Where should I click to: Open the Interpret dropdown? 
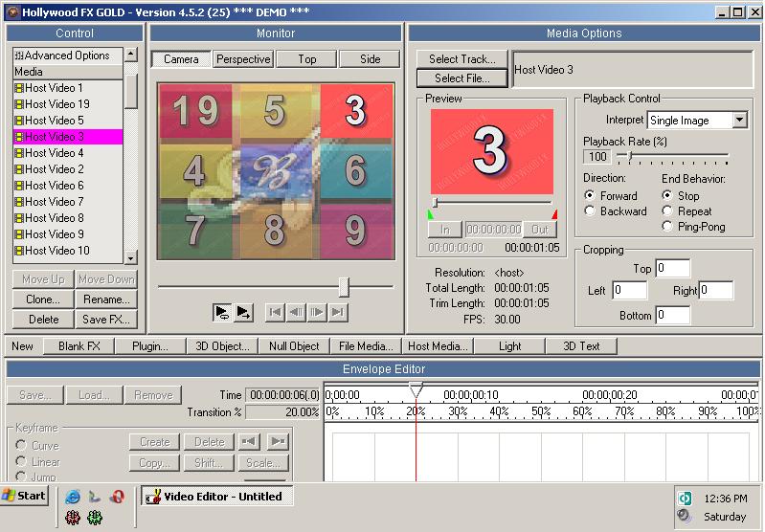pos(740,120)
